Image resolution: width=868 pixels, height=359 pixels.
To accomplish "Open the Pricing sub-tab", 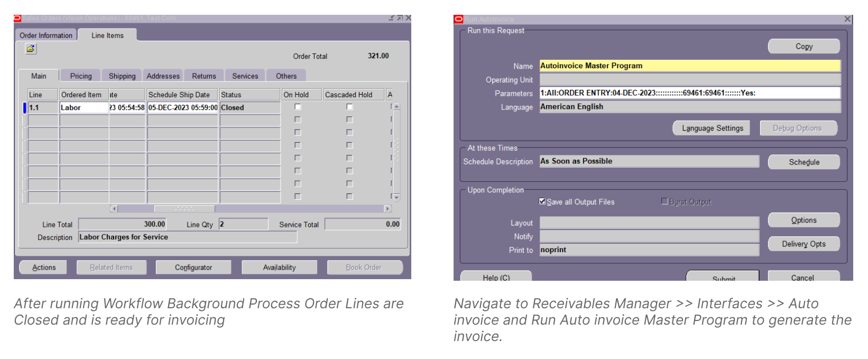I will [x=81, y=76].
